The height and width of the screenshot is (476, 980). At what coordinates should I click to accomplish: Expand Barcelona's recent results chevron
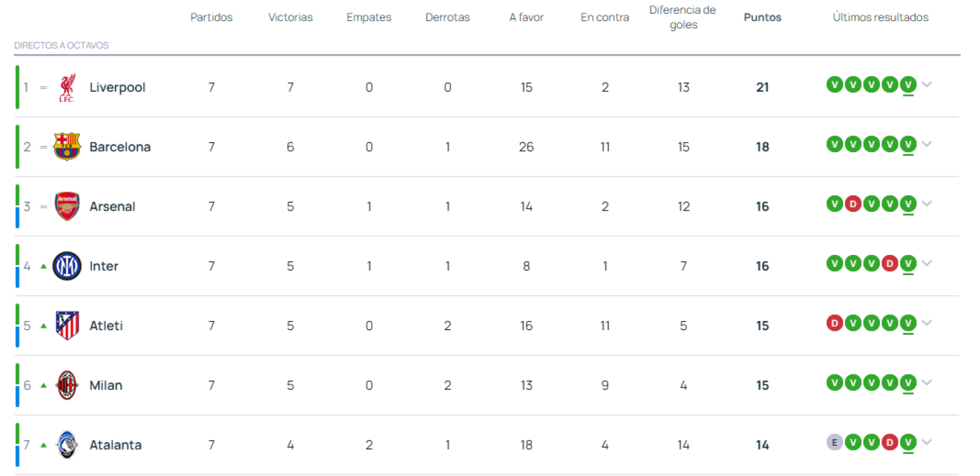[927, 144]
